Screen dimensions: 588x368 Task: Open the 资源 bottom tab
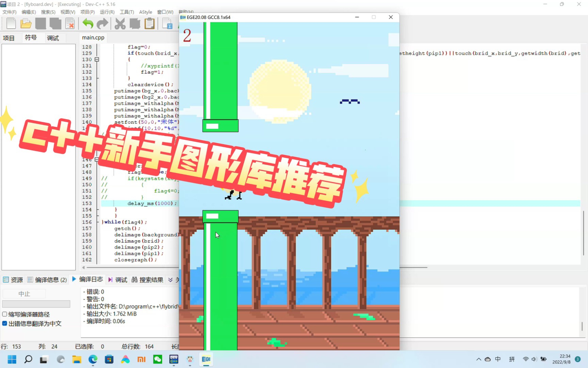point(13,280)
